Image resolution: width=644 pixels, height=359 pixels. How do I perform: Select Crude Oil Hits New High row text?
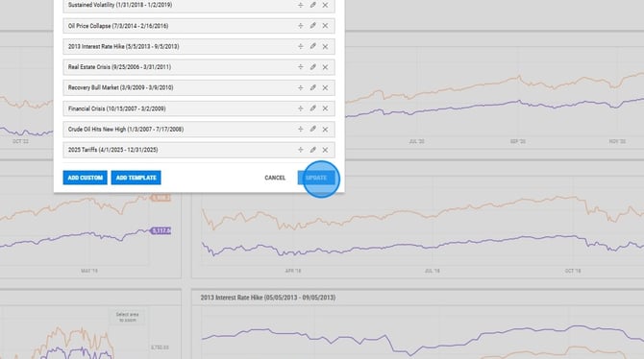tap(126, 130)
